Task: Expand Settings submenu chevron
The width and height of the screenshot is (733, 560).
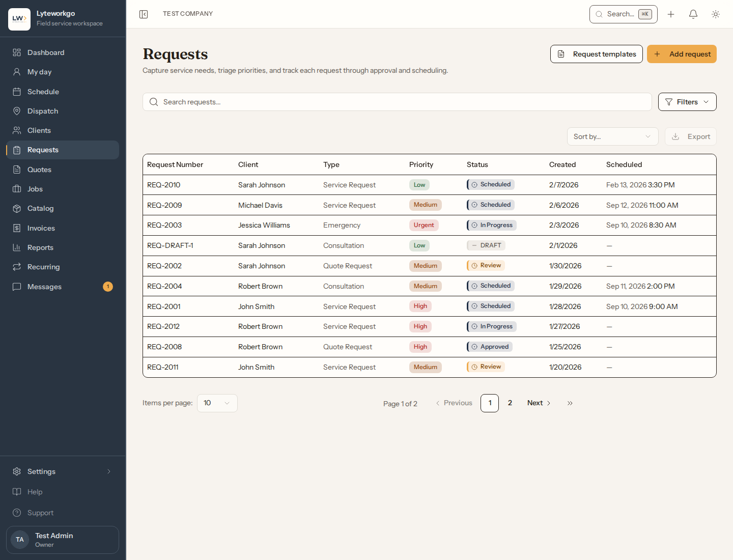Action: 108,471
